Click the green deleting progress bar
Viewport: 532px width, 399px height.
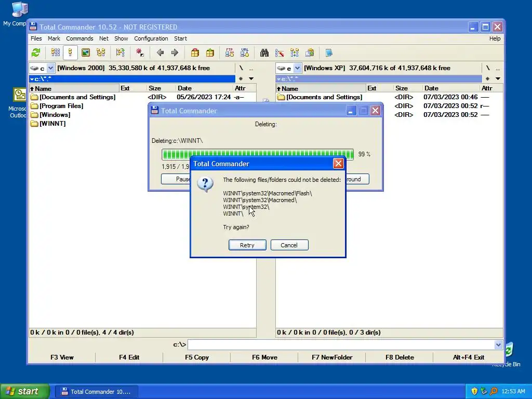click(x=258, y=154)
